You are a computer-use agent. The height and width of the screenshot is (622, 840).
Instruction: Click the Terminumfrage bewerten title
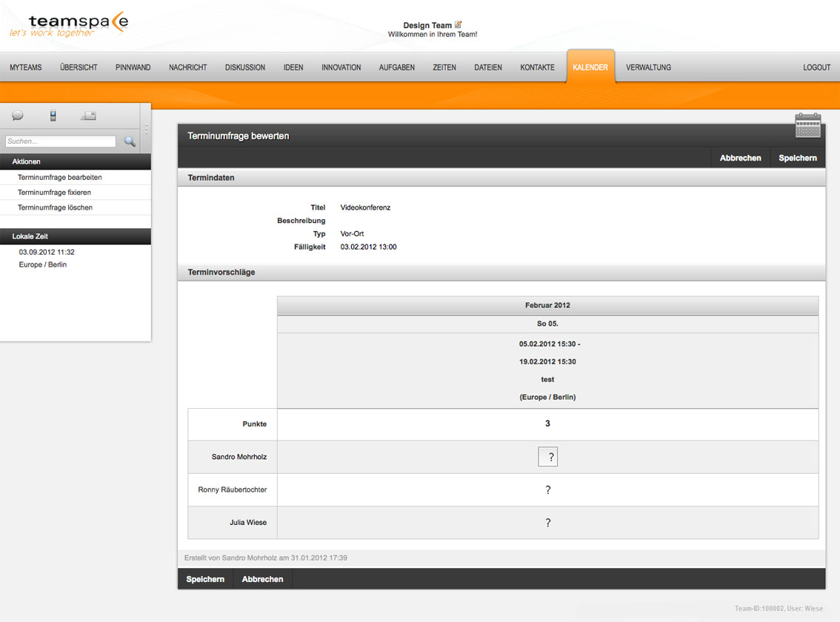pos(239,136)
